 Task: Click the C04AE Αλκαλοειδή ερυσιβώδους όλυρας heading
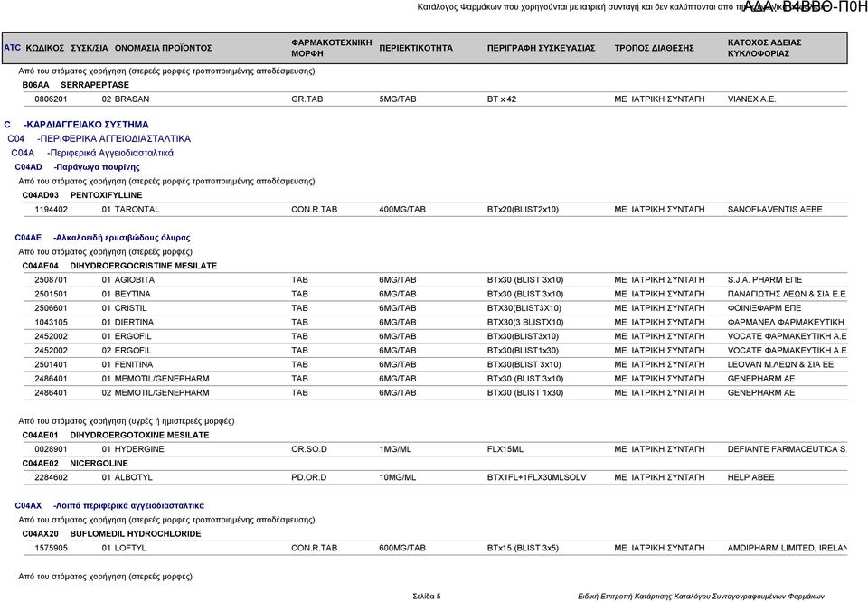[102, 238]
